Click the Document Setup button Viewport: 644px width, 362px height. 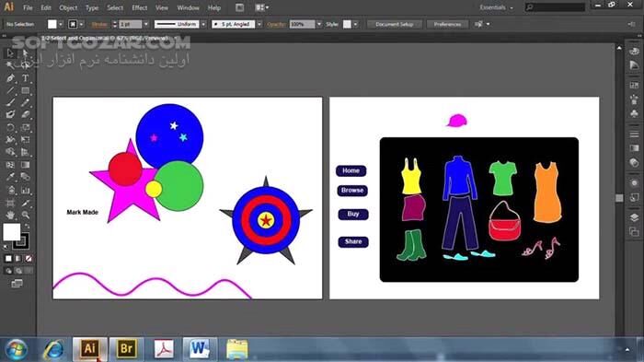395,24
